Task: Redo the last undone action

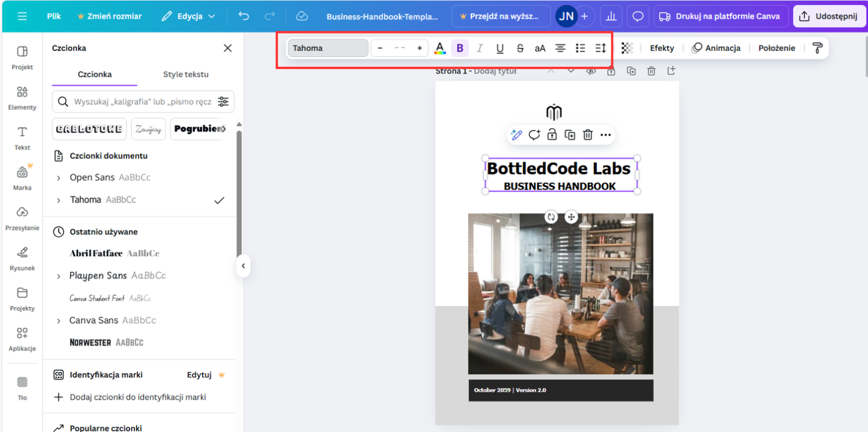Action: point(270,16)
